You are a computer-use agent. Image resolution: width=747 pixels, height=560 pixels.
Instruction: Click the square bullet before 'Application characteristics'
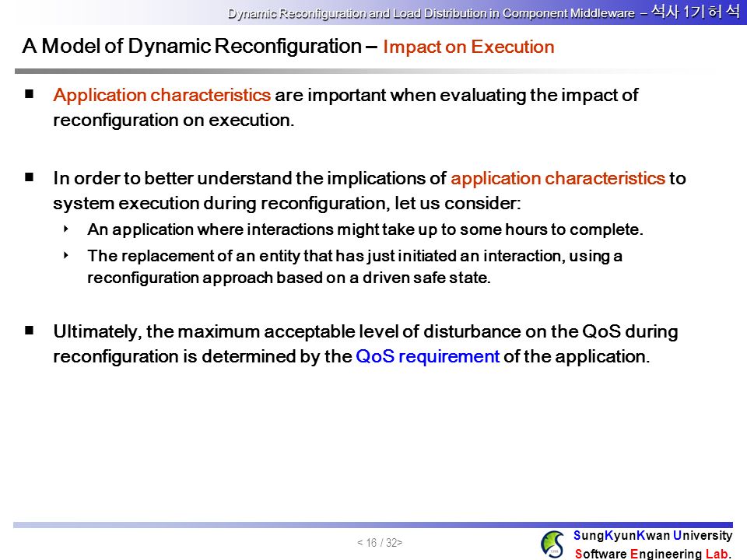[30, 94]
